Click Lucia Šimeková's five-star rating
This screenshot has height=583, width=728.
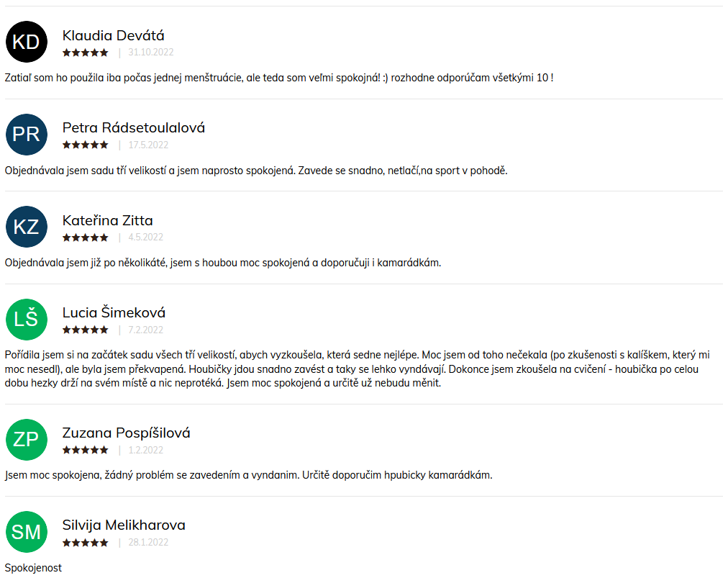86,330
